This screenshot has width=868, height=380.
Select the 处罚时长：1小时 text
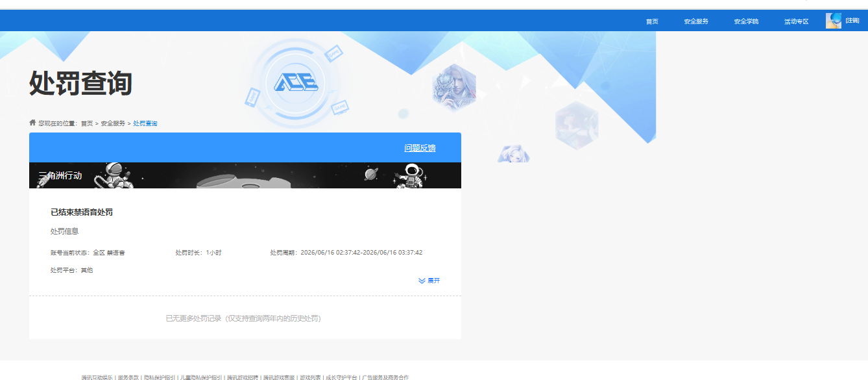[x=199, y=253]
